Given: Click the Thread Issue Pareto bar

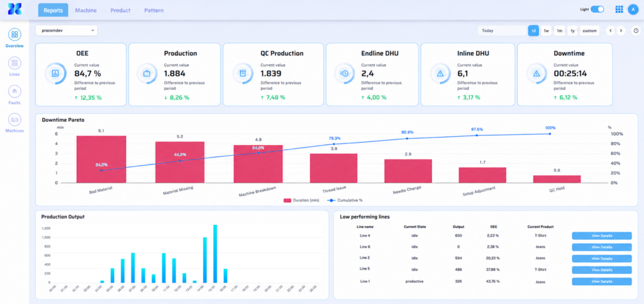Looking at the screenshot, I should (333, 168).
